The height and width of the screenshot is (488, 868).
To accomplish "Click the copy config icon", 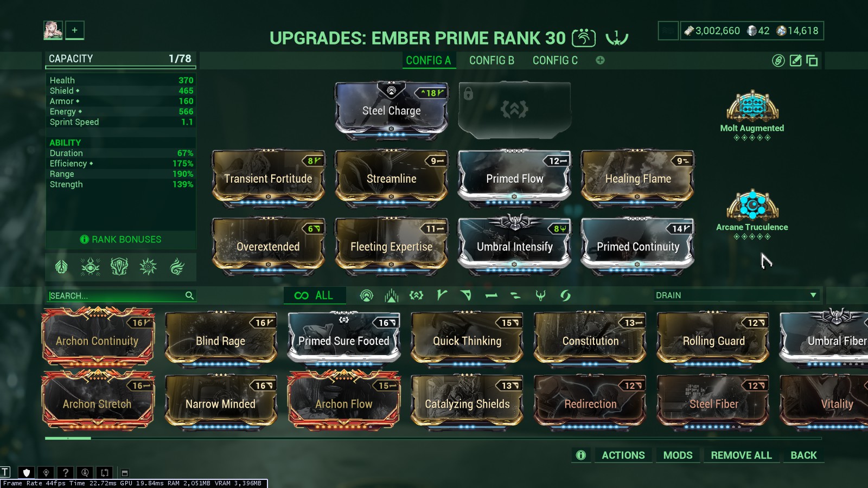I will click(812, 61).
